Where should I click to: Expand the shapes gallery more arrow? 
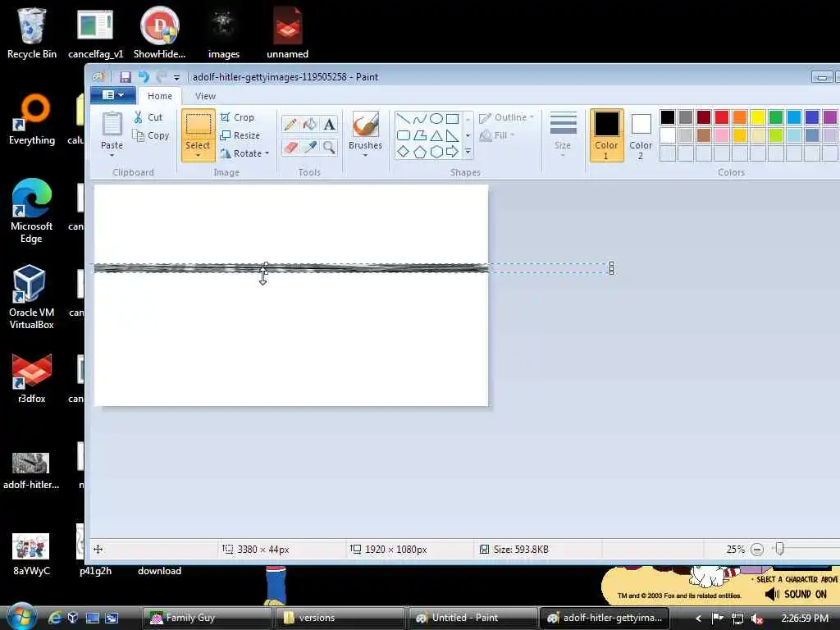[x=468, y=152]
